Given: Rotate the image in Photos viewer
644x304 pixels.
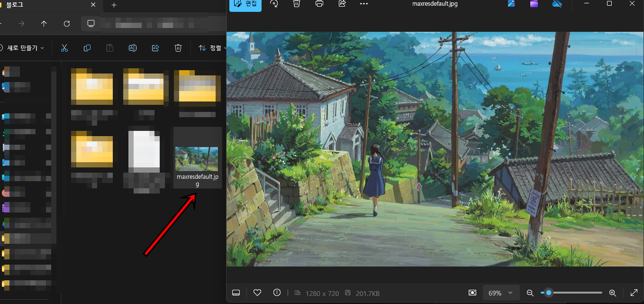Looking at the screenshot, I should [274, 4].
